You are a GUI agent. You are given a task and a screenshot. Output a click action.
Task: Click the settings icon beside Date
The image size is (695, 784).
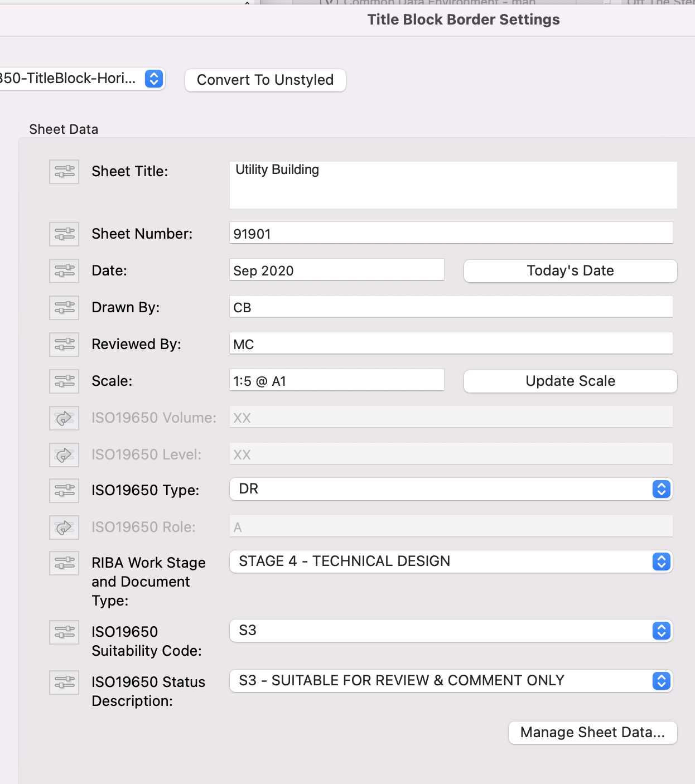[64, 271]
